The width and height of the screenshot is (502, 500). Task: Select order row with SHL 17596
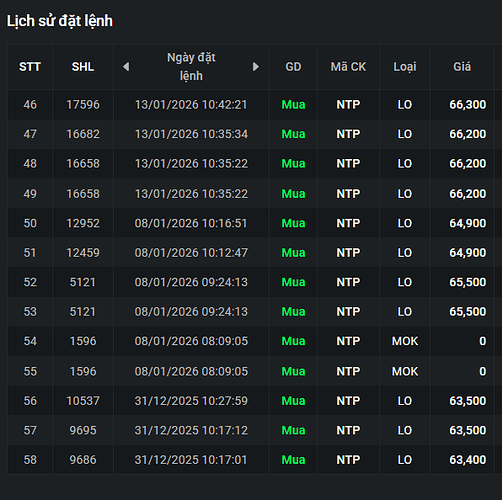click(251, 105)
